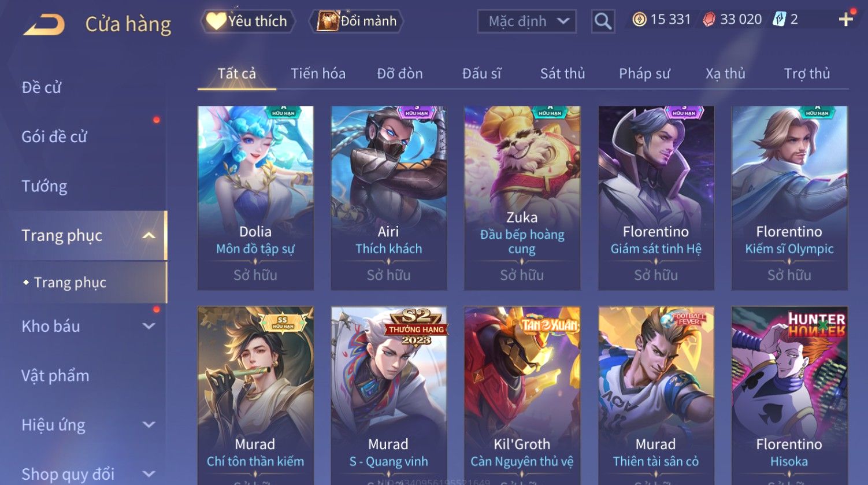
Task: Collapse the Trang phục sidebar section
Action: [x=149, y=235]
